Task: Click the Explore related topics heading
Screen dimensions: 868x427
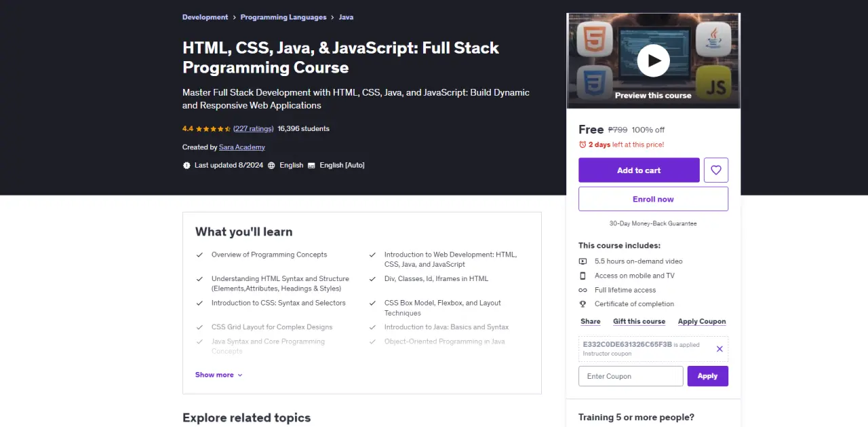Action: [246, 417]
